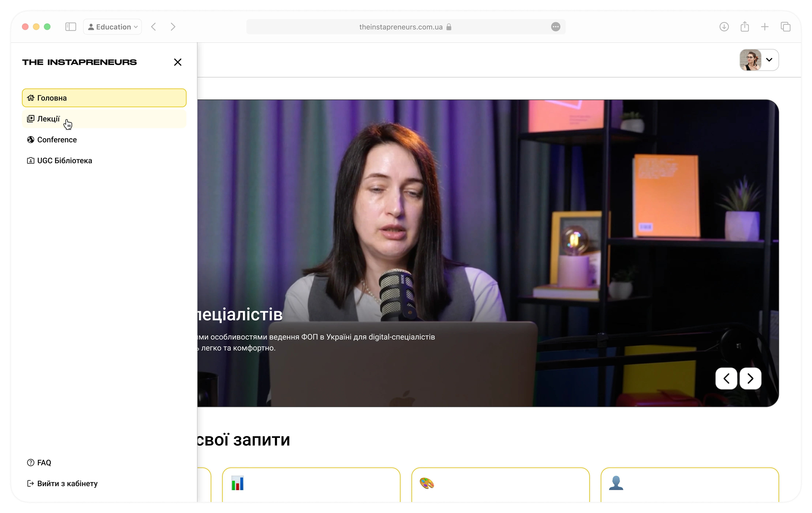Close the sidebar menu with the X icon
Viewport: 812px width, 513px height.
pos(178,62)
